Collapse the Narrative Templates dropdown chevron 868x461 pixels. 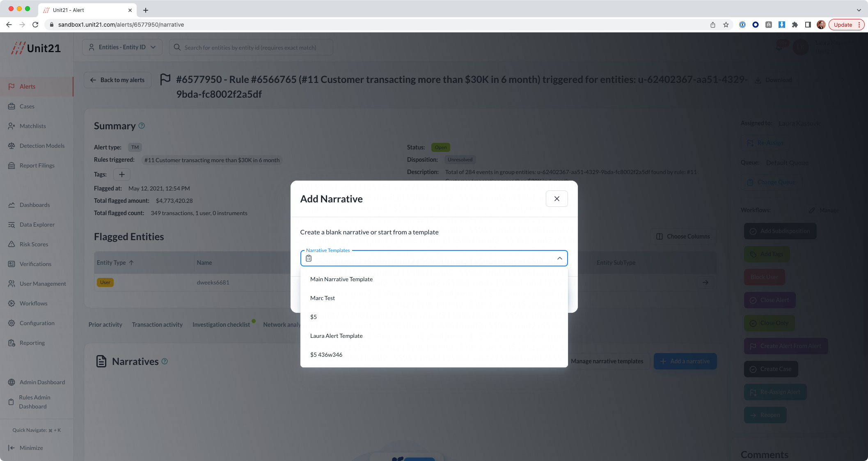click(x=559, y=258)
